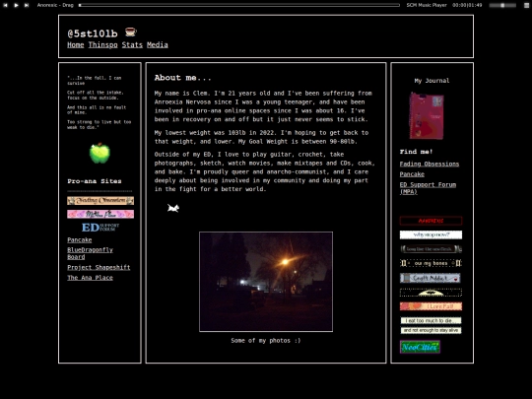Image resolution: width=532 pixels, height=399 pixels.
Task: Open the red journal notebook image
Action: (x=427, y=115)
